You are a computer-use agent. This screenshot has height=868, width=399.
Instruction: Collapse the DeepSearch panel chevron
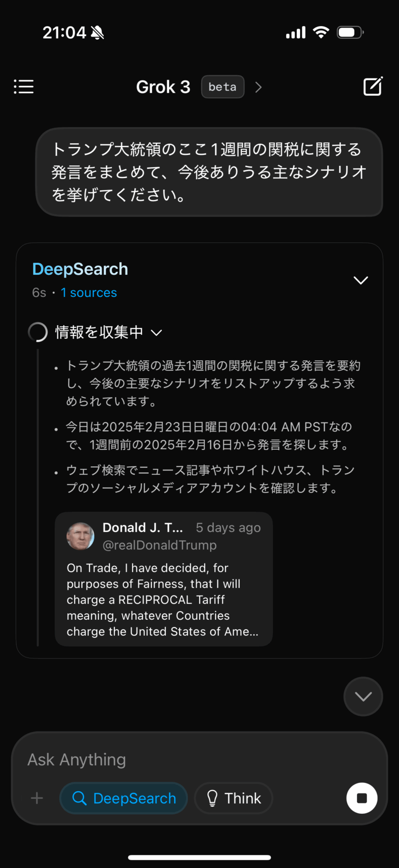361,280
